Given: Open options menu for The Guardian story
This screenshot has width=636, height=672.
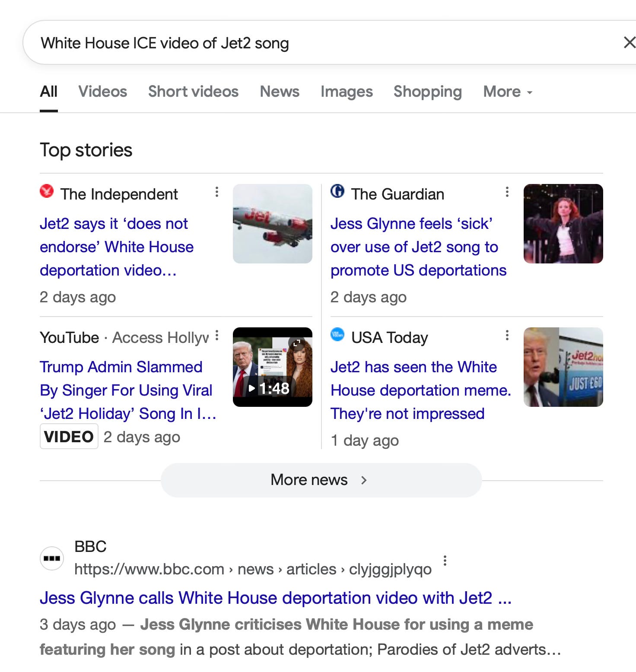Looking at the screenshot, I should point(507,192).
